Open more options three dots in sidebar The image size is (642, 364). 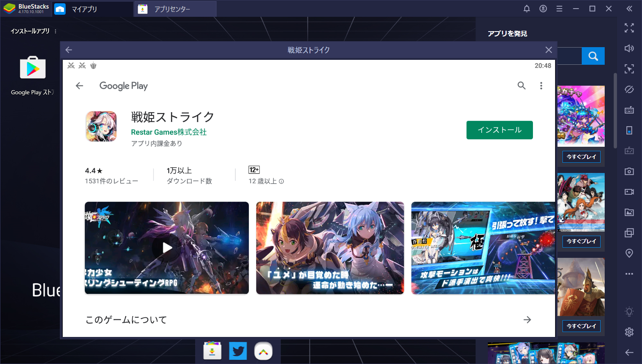pyautogui.click(x=629, y=274)
